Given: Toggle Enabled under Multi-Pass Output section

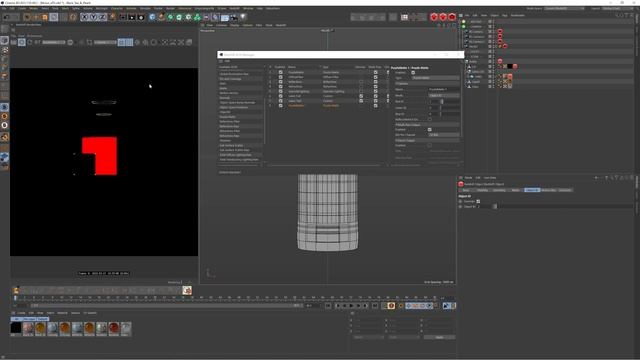Looking at the screenshot, I should (429, 129).
